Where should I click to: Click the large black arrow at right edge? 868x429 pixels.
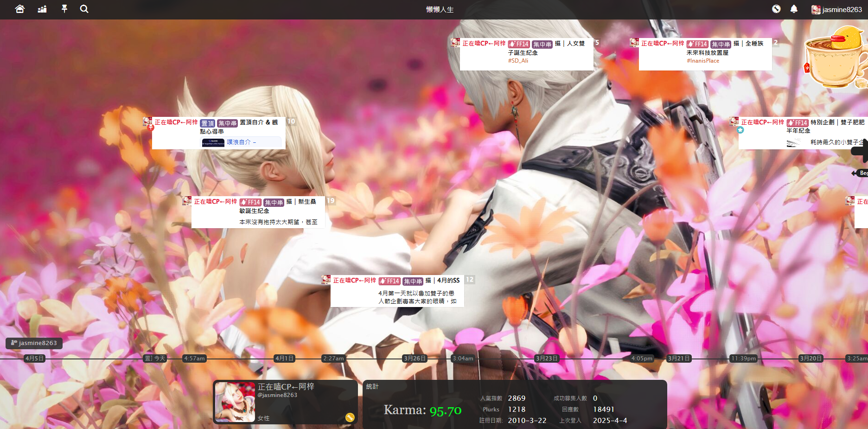pos(861,151)
